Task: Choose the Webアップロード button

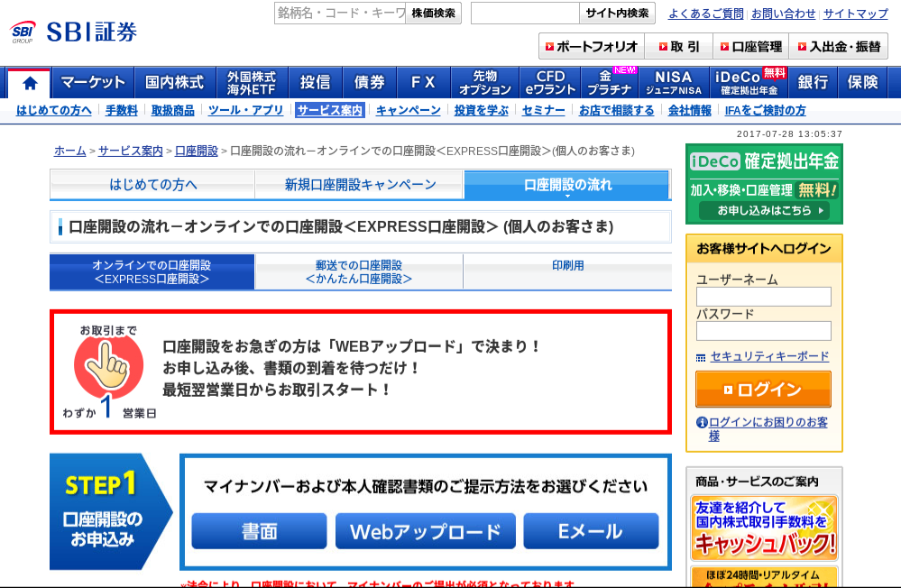Action: (426, 531)
